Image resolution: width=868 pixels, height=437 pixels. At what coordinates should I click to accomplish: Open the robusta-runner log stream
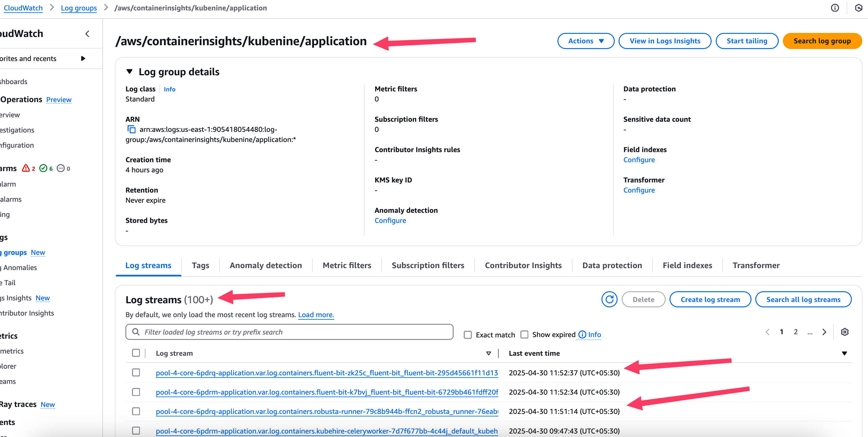[x=327, y=411]
